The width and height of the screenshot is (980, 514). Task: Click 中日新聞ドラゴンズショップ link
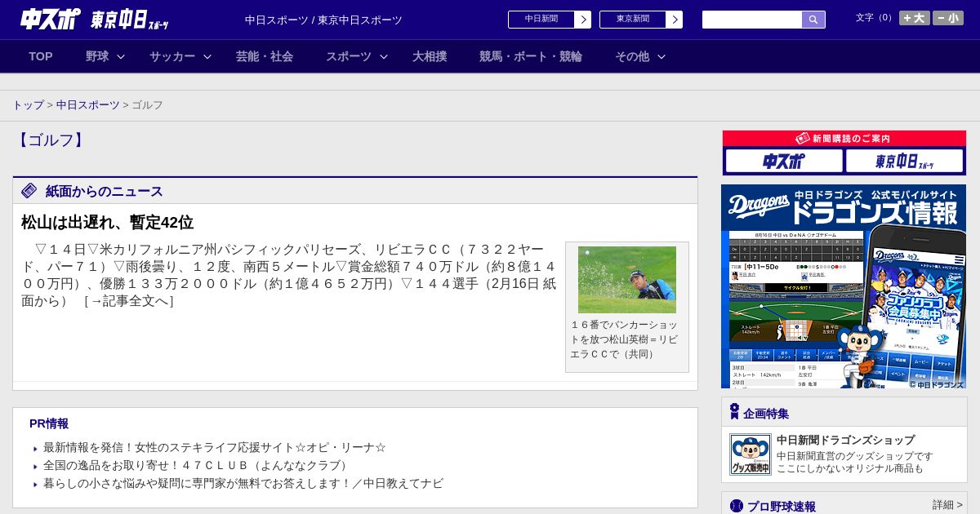click(x=845, y=441)
